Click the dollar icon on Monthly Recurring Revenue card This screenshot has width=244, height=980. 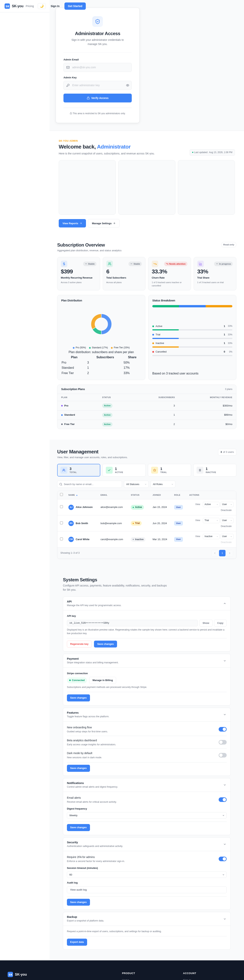coord(64,264)
